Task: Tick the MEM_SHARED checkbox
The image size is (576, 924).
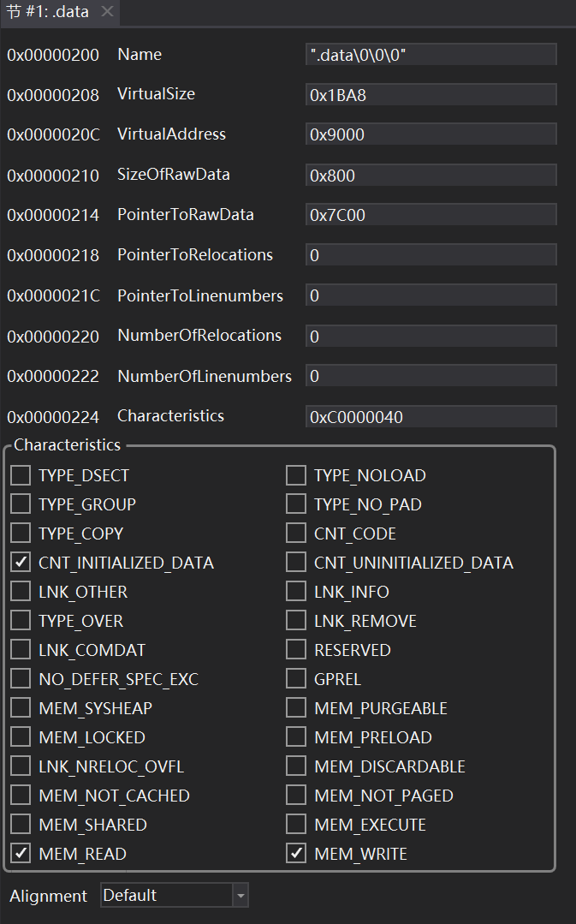Action: coord(21,825)
